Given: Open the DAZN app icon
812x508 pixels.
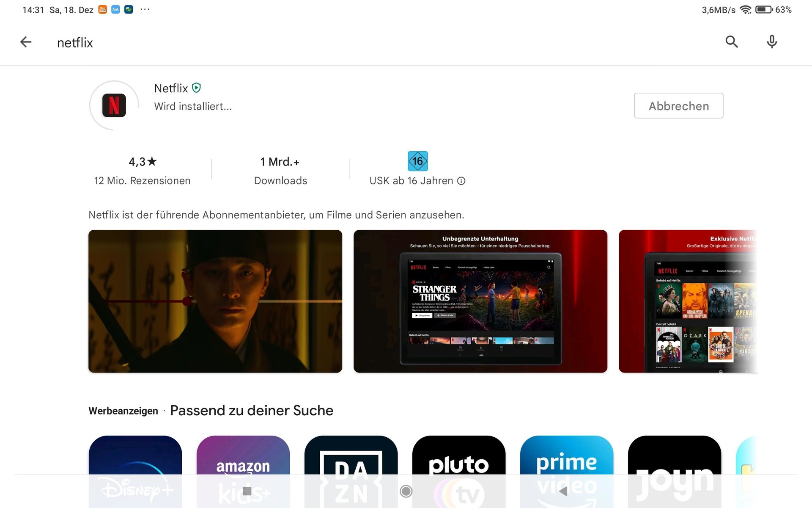Looking at the screenshot, I should 351,472.
